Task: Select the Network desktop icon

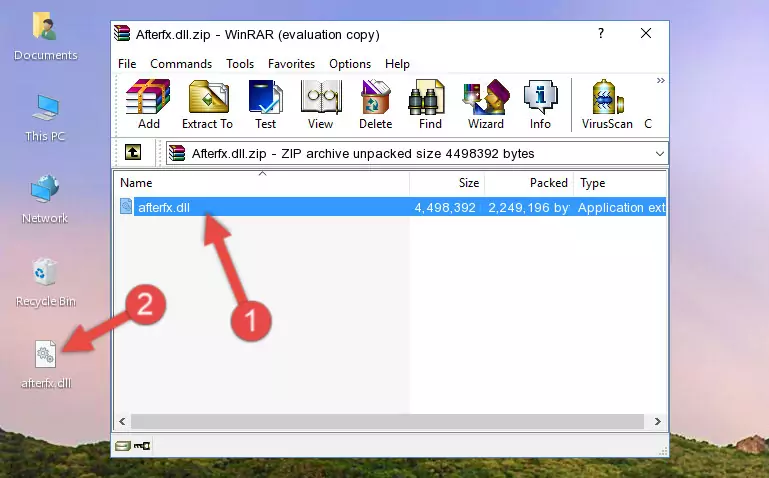Action: pos(45,199)
